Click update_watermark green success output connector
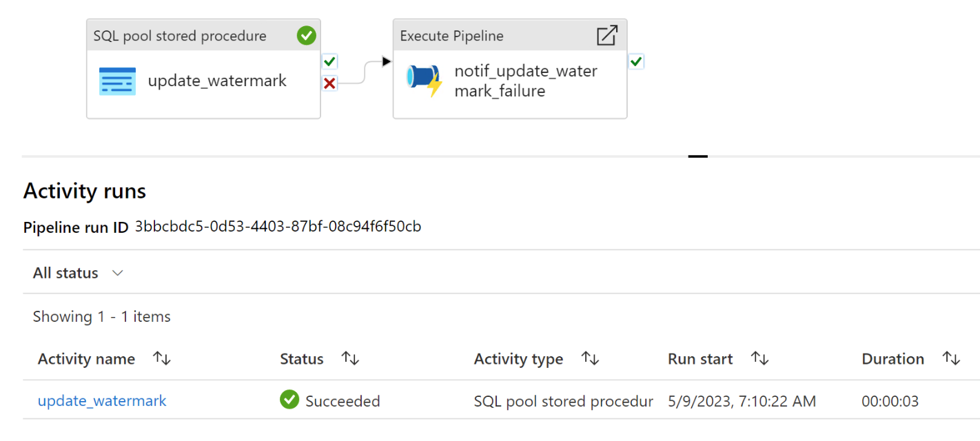This screenshot has width=980, height=441. (x=329, y=62)
